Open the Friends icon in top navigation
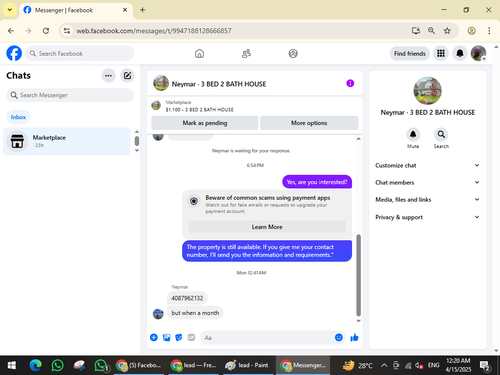 pos(246,53)
